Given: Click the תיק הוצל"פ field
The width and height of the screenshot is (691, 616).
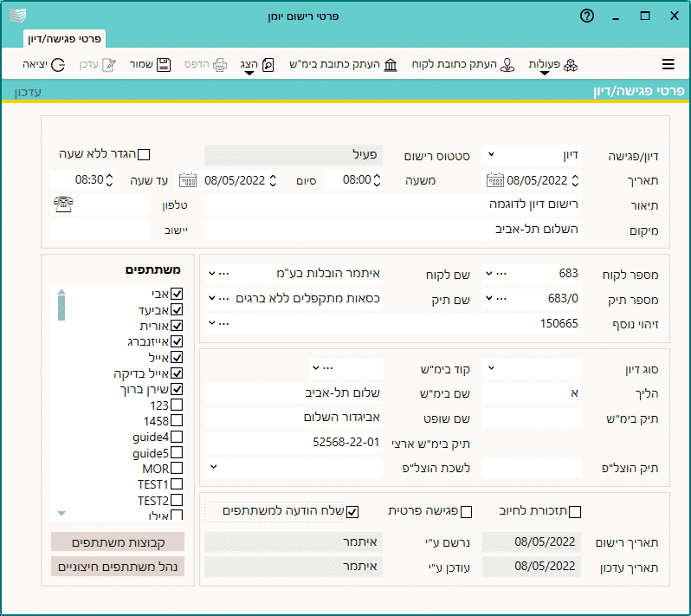Looking at the screenshot, I should point(532,467).
